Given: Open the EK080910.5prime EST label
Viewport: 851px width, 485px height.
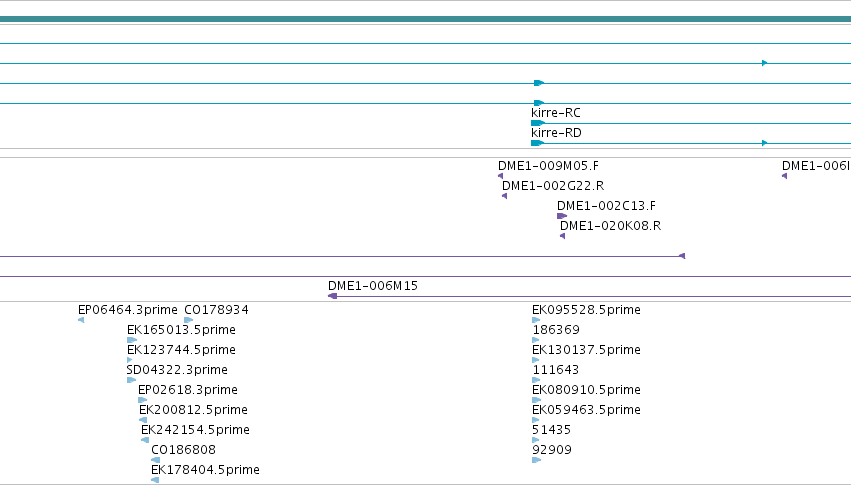Looking at the screenshot, I should [x=586, y=391].
